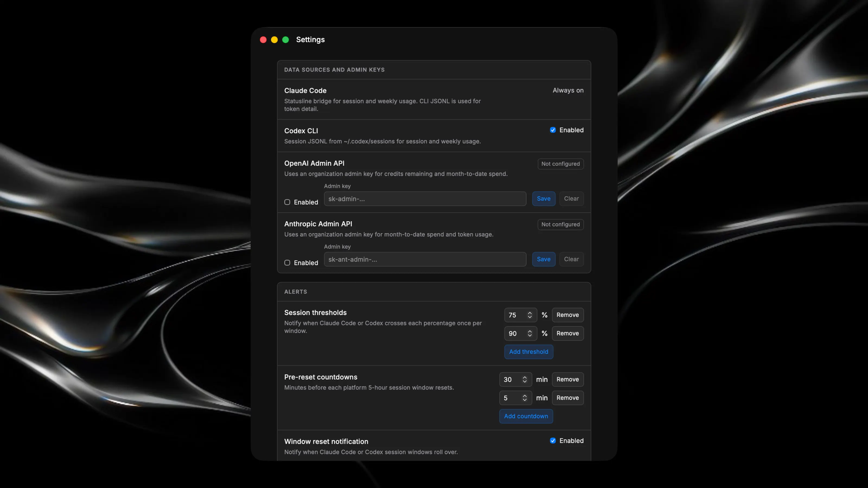
Task: Select the 5 minute countdown value field
Action: coord(516,398)
